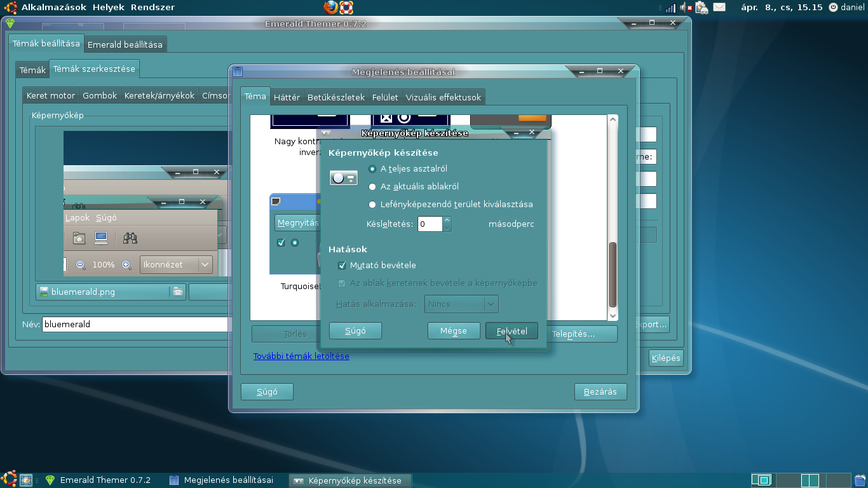
Task: Click the zoom in magnifier in the preview image
Action: point(126,265)
